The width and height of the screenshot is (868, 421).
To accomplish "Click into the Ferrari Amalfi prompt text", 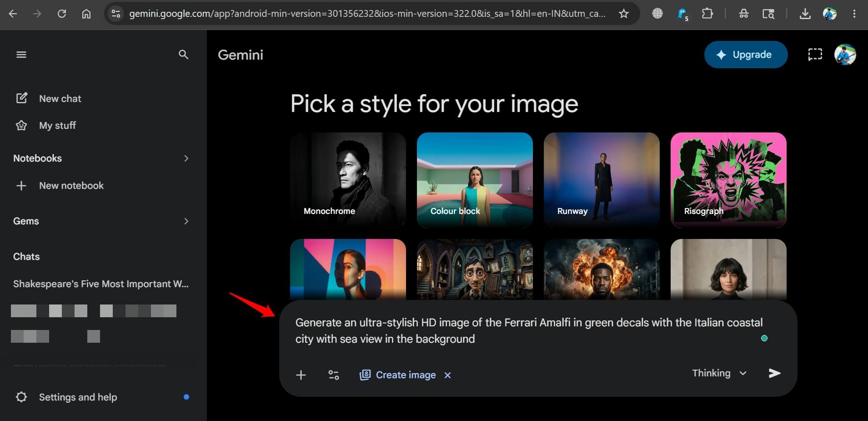I will [529, 330].
